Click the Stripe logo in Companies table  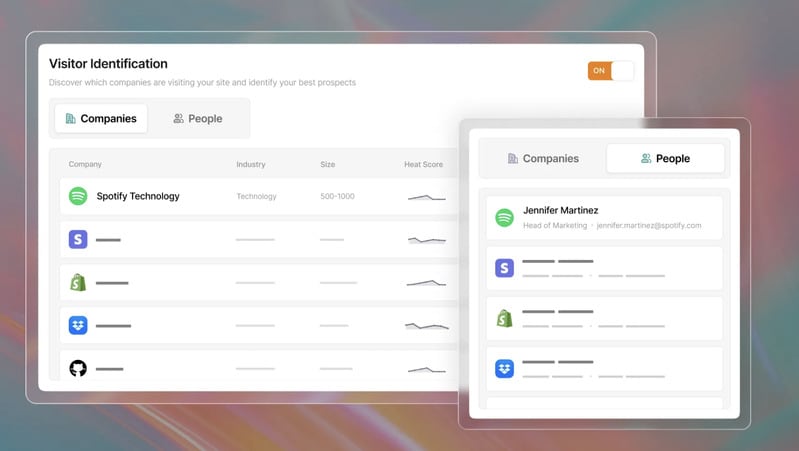78,239
